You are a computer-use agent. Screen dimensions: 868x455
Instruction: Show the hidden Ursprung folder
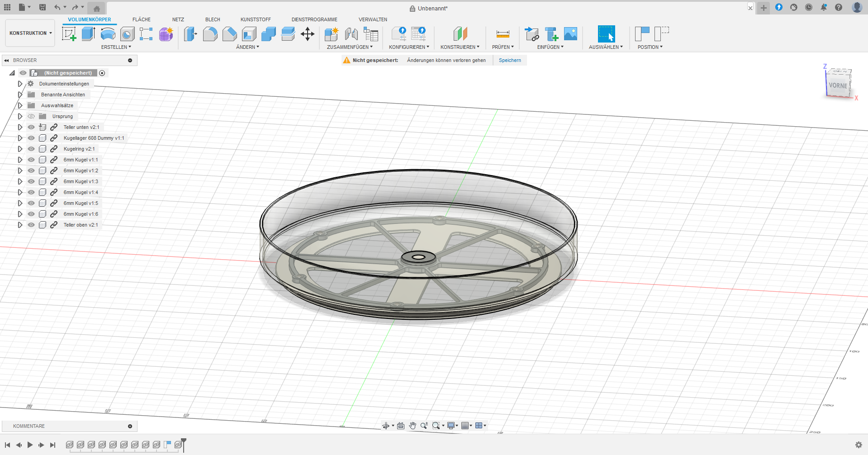(31, 116)
